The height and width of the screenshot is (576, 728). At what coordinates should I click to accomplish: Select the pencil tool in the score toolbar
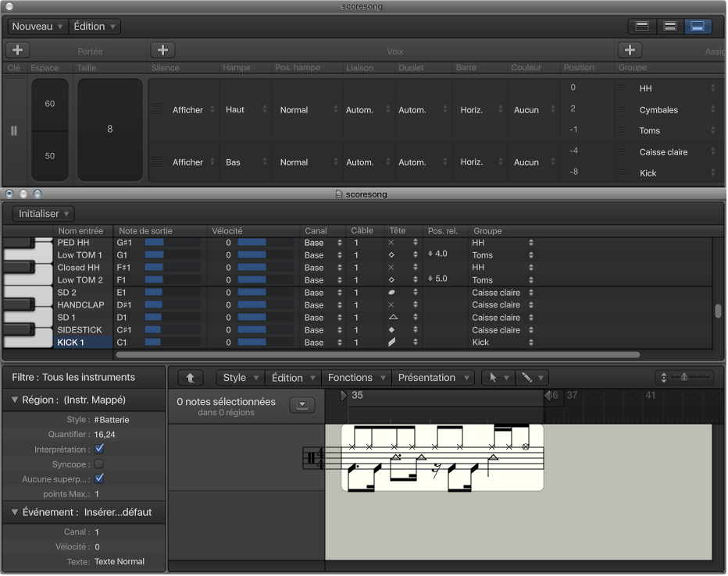point(527,378)
